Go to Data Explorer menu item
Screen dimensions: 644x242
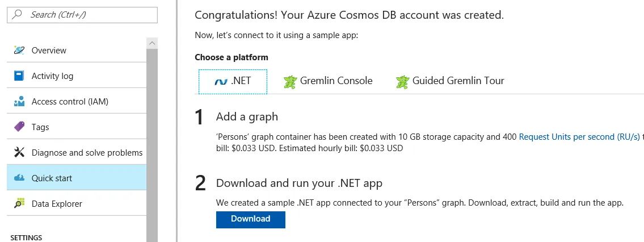click(x=57, y=204)
